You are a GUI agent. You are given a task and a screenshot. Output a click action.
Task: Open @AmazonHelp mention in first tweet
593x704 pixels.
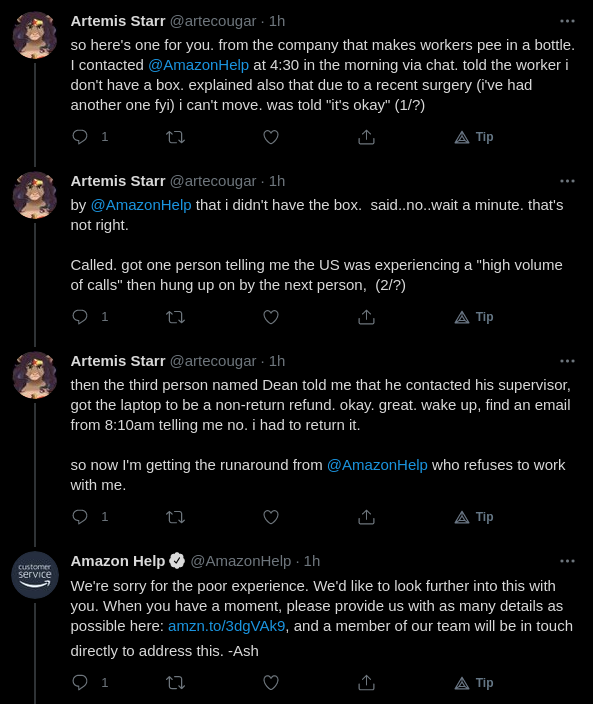(x=198, y=65)
